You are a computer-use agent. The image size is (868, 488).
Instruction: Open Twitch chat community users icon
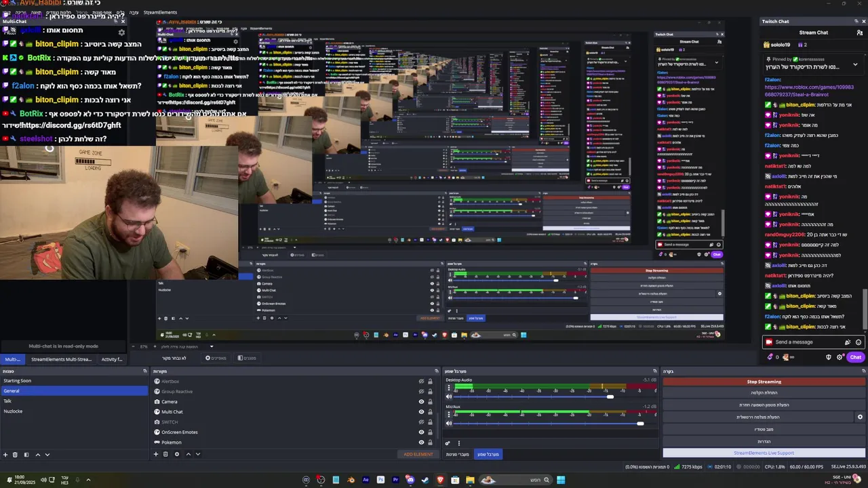coord(860,33)
